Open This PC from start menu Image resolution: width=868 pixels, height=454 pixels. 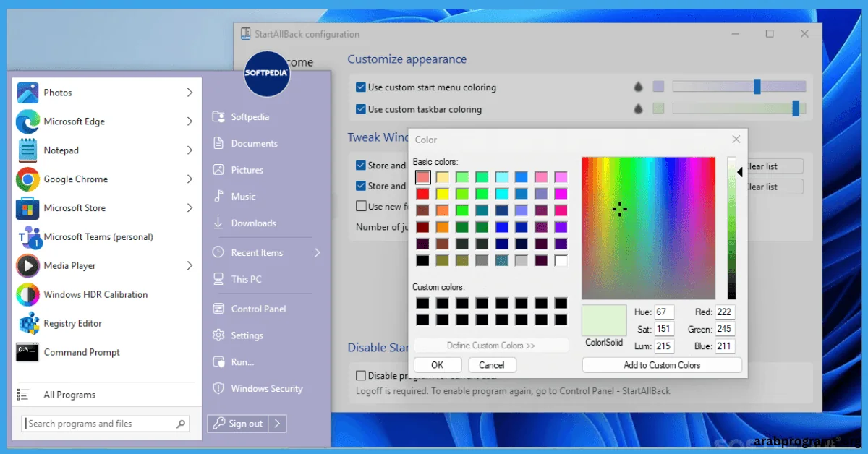(x=239, y=279)
